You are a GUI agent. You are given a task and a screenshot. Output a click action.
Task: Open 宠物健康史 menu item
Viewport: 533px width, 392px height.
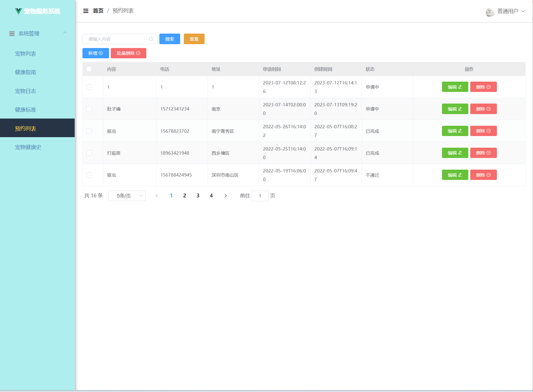[x=28, y=147]
